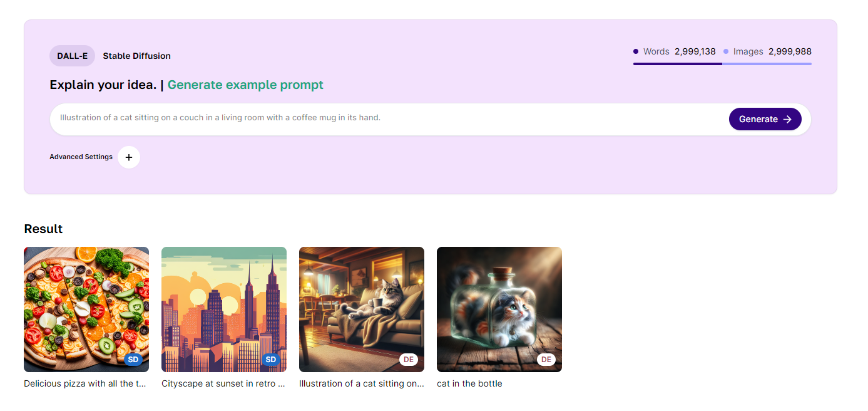The width and height of the screenshot is (868, 411).
Task: Select the SD badge on pizza image
Action: pyautogui.click(x=133, y=360)
